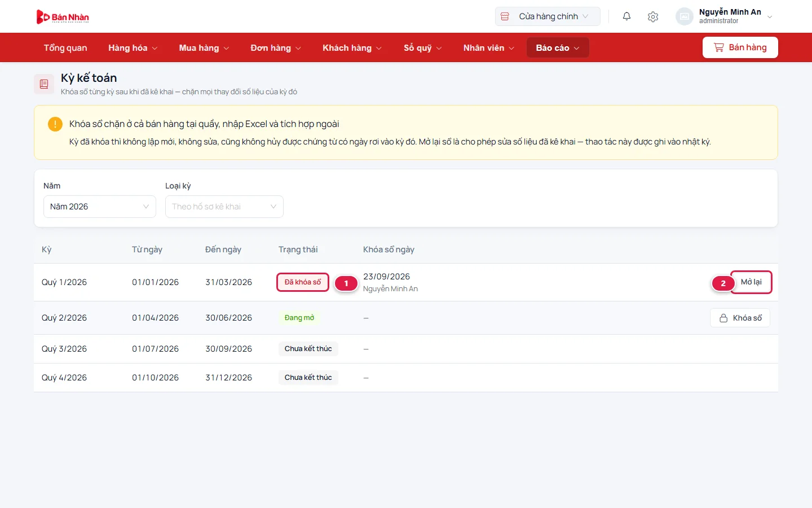812x508 pixels.
Task: Click Khóa sổ for Quý 2/2026
Action: (740, 318)
